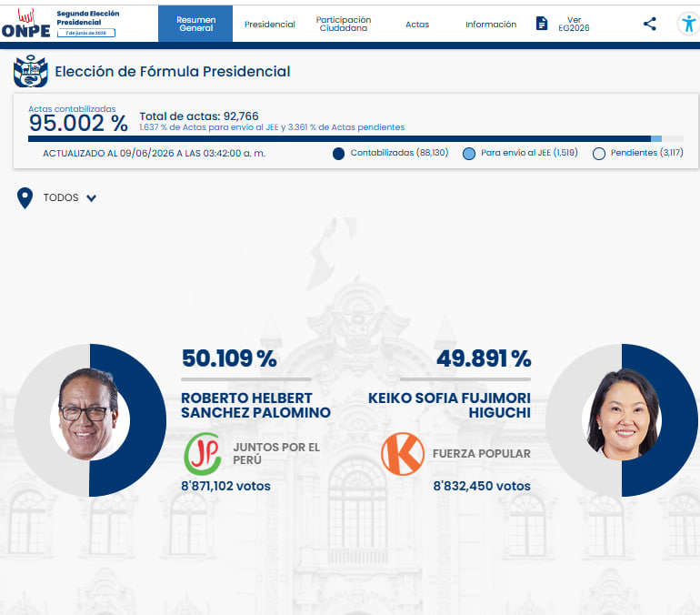Click the share icon

(650, 24)
